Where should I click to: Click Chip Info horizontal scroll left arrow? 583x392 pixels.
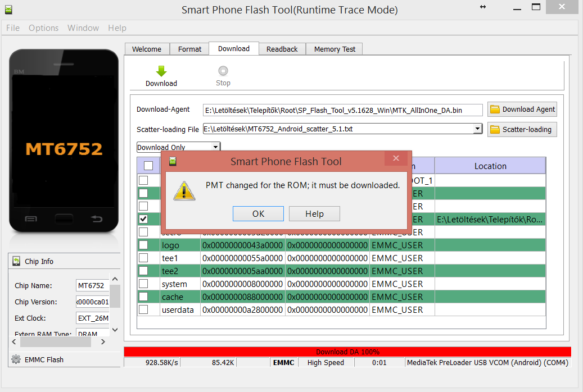[x=14, y=342]
